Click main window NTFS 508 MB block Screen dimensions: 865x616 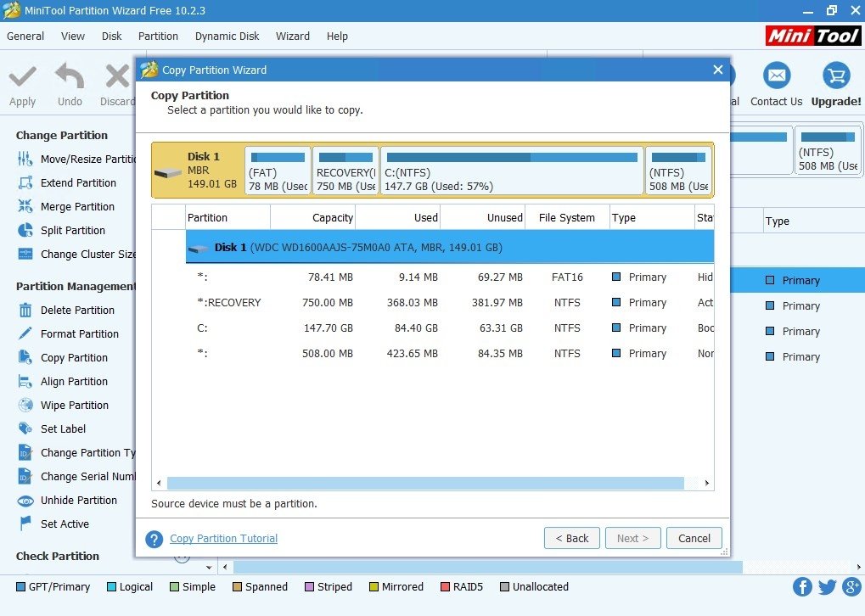(828, 150)
